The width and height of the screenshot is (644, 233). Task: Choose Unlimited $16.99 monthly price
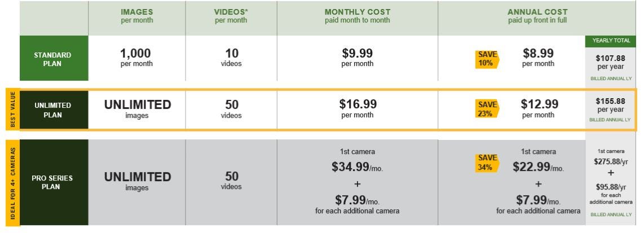(x=357, y=104)
